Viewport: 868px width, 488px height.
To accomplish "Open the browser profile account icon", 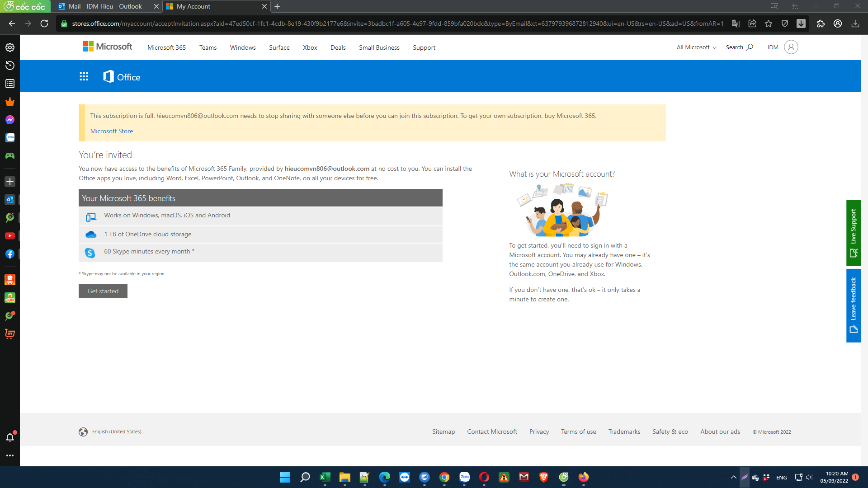I will coord(838,23).
